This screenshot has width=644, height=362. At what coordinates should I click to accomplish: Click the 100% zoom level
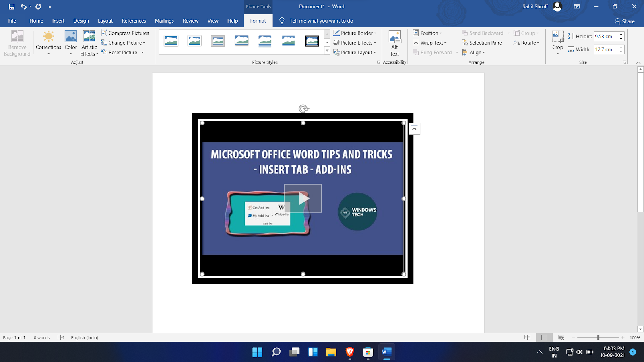(635, 338)
